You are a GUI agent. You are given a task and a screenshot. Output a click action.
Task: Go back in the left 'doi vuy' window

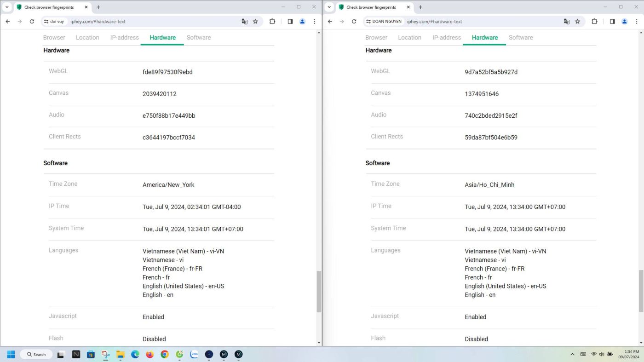[x=8, y=21]
